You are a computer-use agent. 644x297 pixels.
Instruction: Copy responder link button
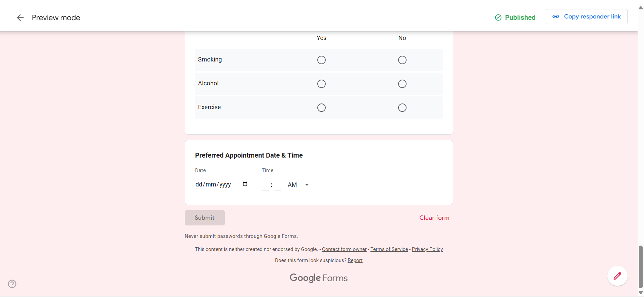click(x=586, y=17)
